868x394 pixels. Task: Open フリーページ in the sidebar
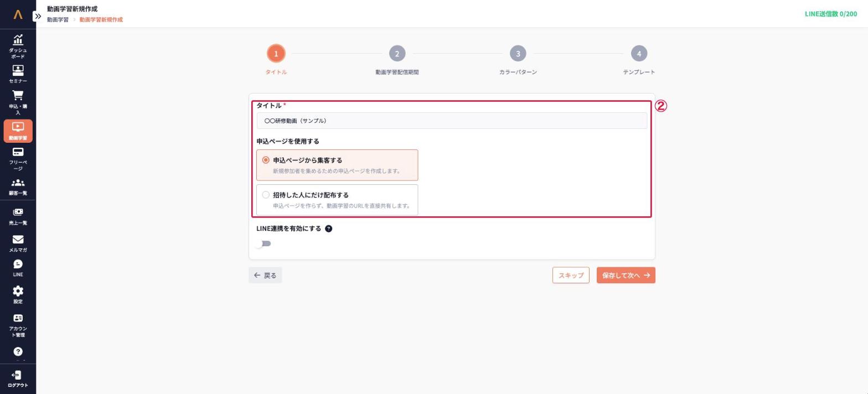18,159
